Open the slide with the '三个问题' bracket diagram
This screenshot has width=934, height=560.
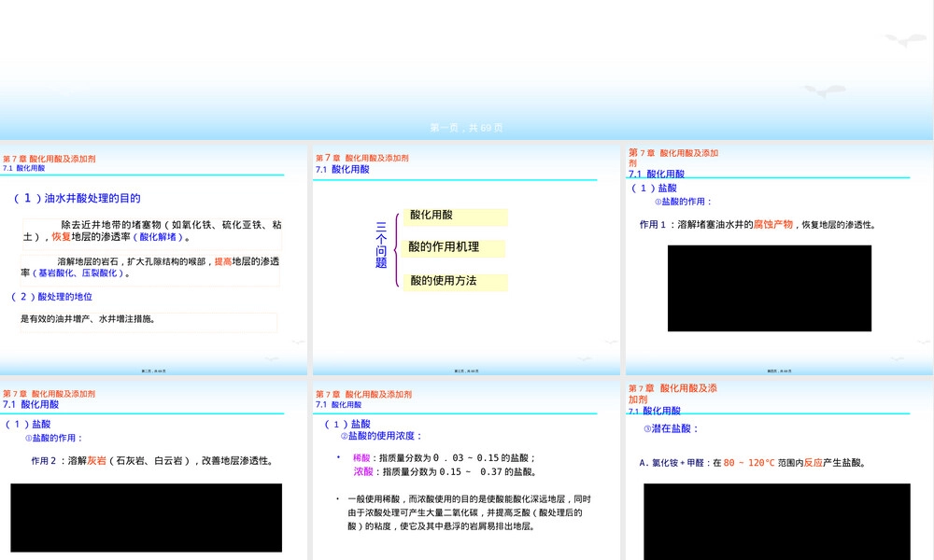[466, 259]
